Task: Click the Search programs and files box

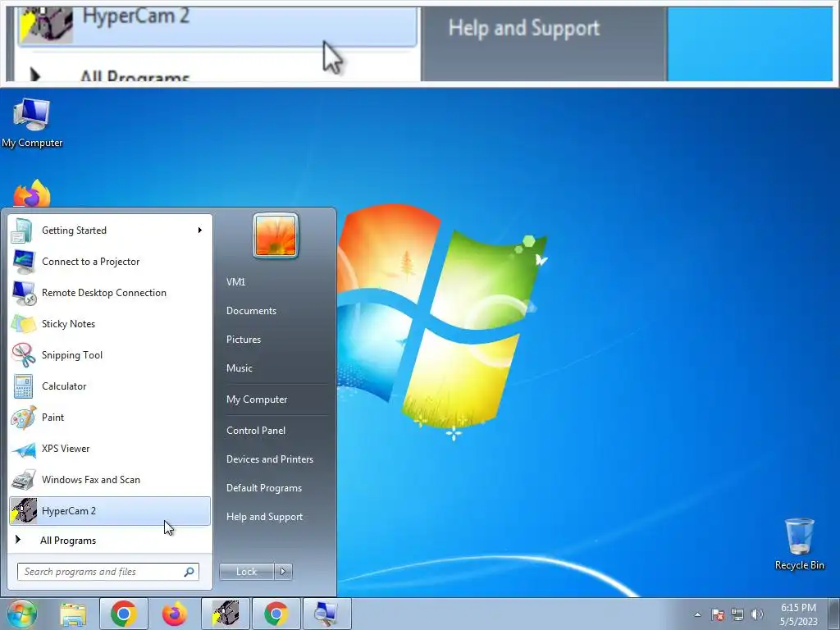Action: click(107, 572)
